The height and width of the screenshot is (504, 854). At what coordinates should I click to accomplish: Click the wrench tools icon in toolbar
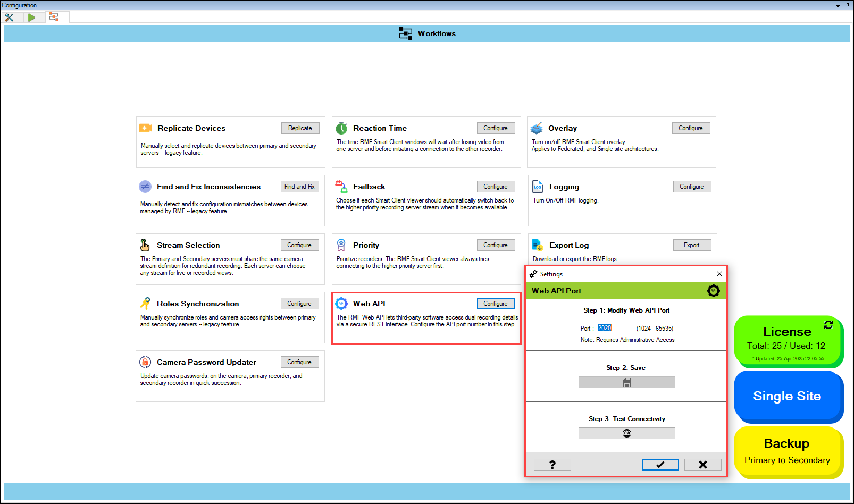(9, 18)
